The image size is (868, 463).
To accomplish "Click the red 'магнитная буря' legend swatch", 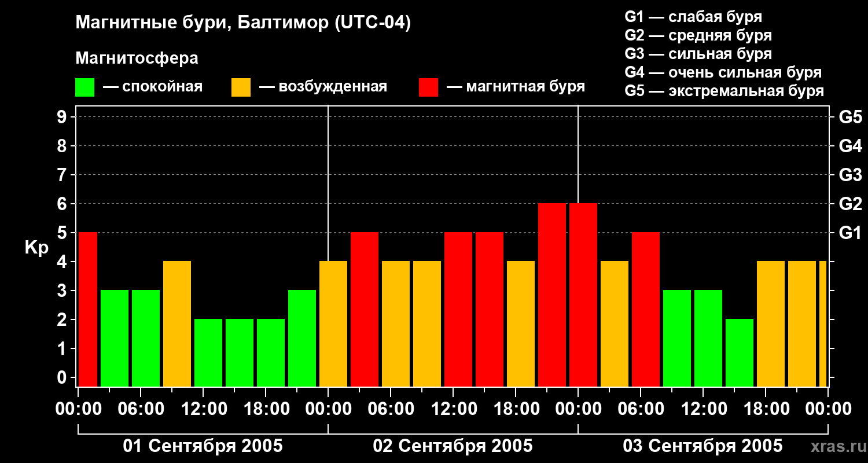I will (x=428, y=87).
